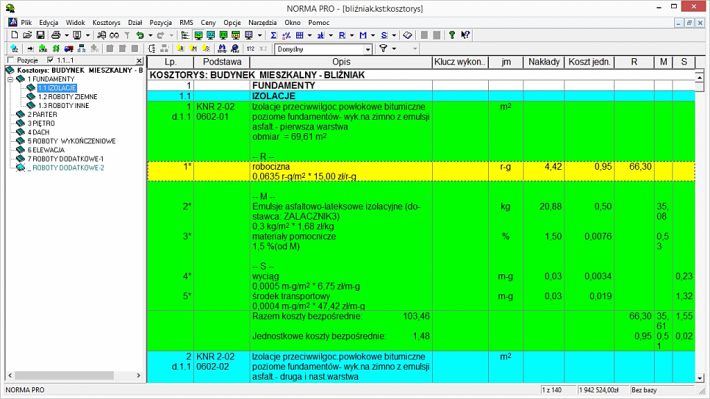The image size is (710, 399).
Task: Open the filter funnel dropdown arrow
Action: (x=394, y=48)
